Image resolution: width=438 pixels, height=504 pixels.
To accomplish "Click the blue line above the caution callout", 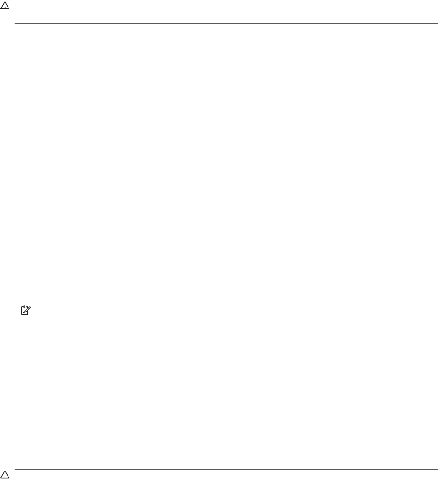I will 226,469.
